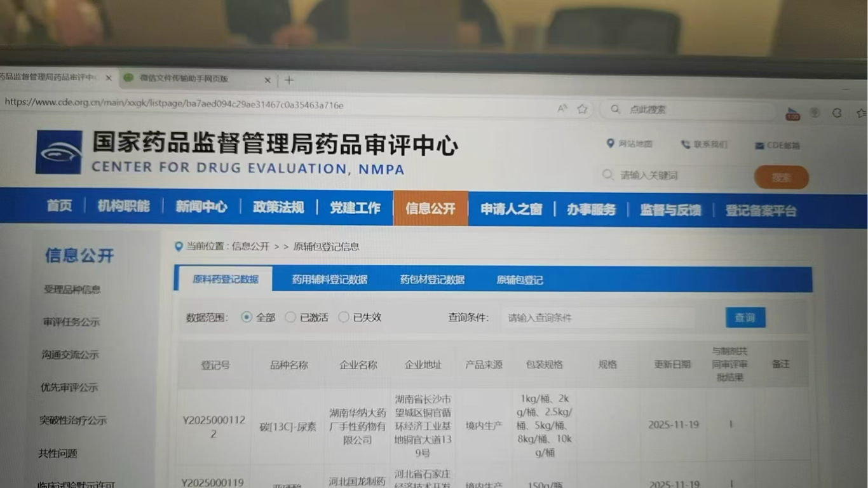Image resolution: width=868 pixels, height=488 pixels.
Task: Click the 湖南华纳大药厂手性药物有限公司 company cell
Action: 358,426
